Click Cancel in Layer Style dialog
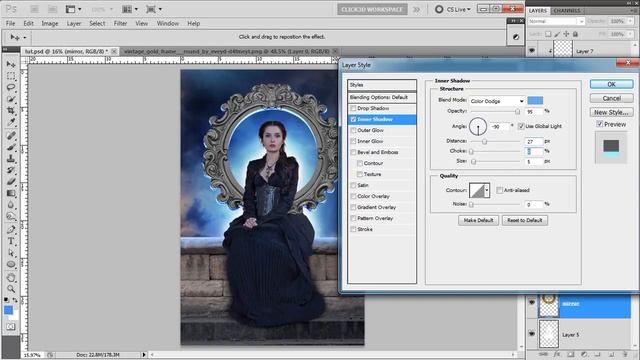The image size is (640, 360). coord(611,98)
